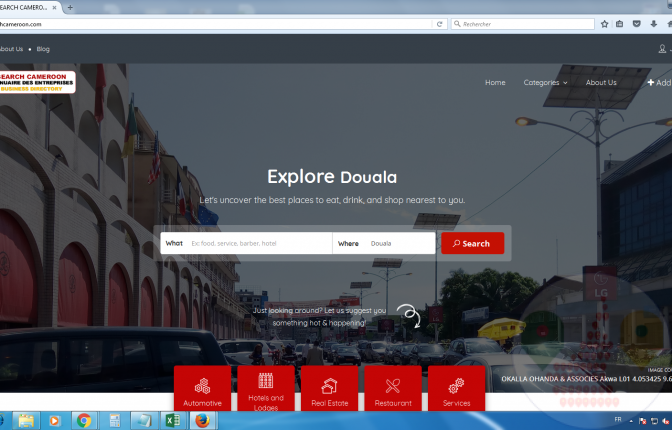
Task: Click the user account icon in top bar
Action: pos(662,49)
